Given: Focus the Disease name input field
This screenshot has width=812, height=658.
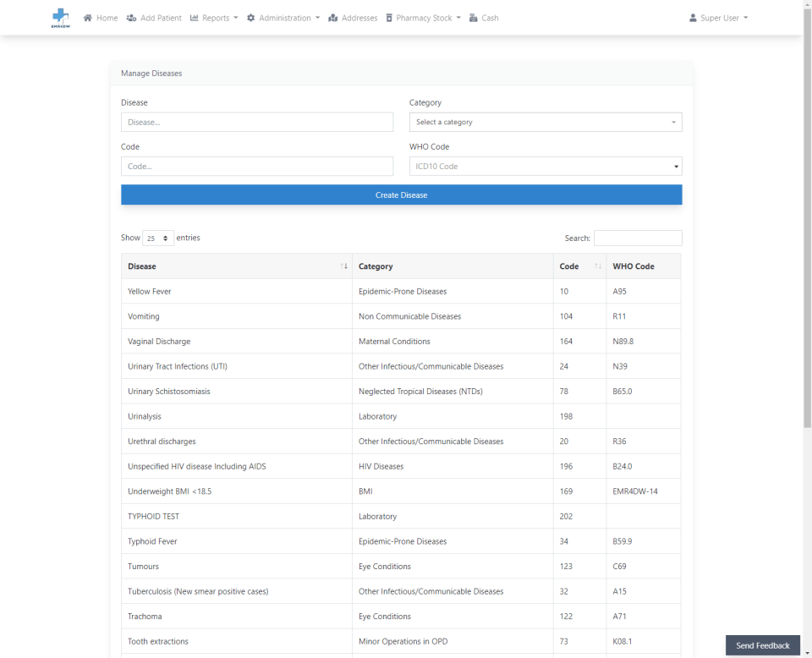Looking at the screenshot, I should (257, 122).
